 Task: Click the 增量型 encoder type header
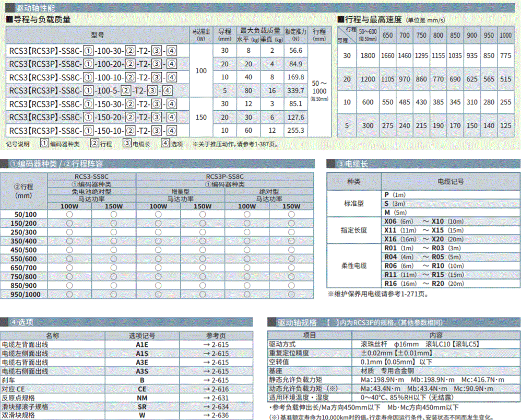180,192
